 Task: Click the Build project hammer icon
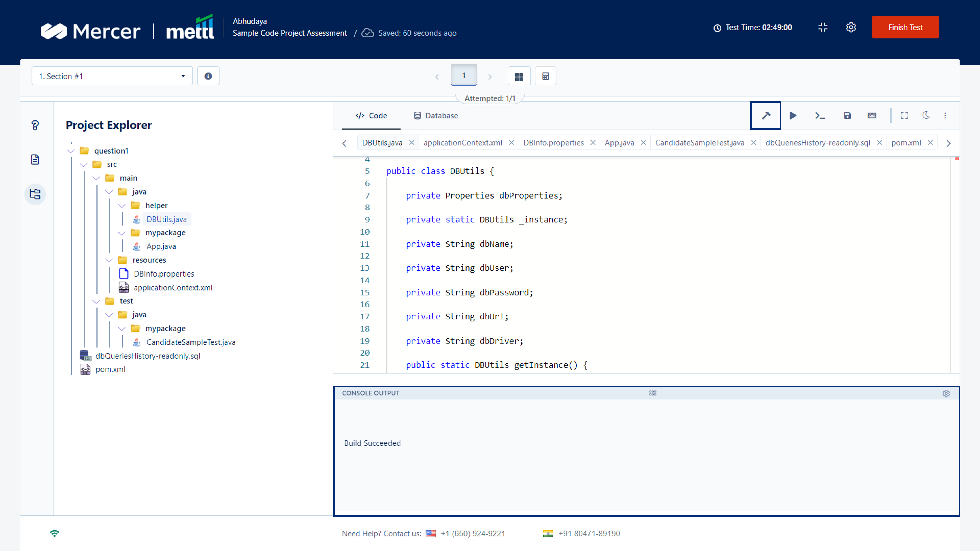click(766, 116)
